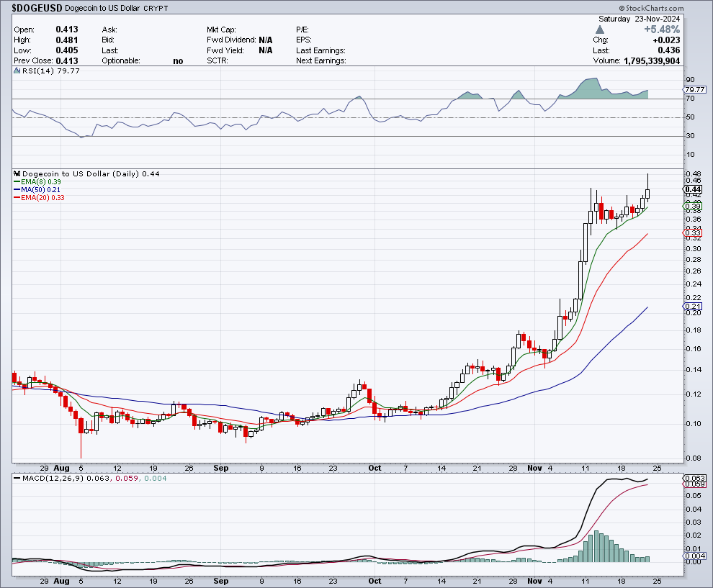Screen dimensions: 713x588
Task: Click the candlestick icon beside Dogecoin label
Action: coord(17,173)
